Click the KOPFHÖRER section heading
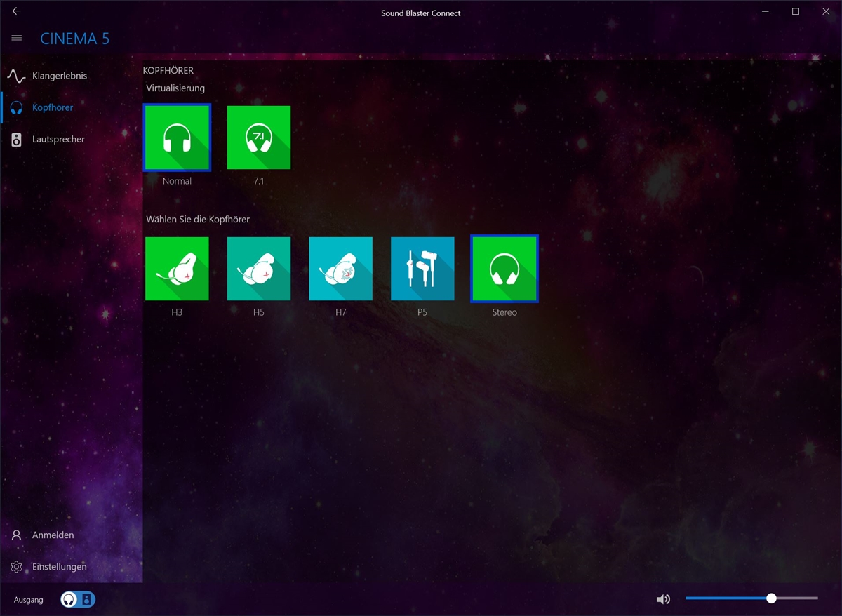Image resolution: width=842 pixels, height=616 pixels. pos(168,71)
